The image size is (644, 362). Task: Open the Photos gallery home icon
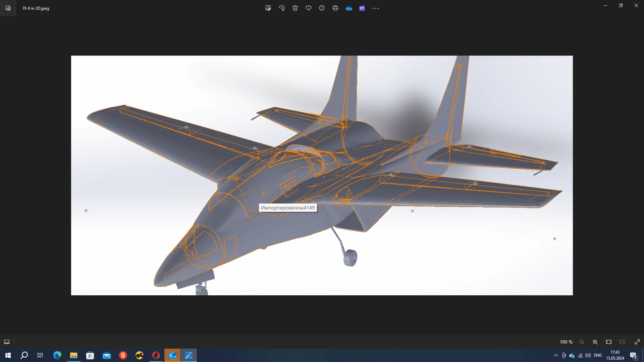8,8
